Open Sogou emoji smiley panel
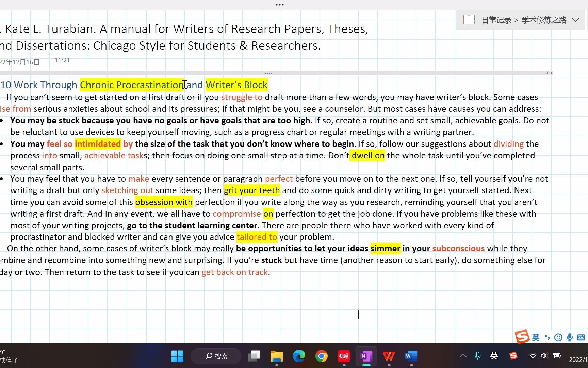 (x=558, y=337)
